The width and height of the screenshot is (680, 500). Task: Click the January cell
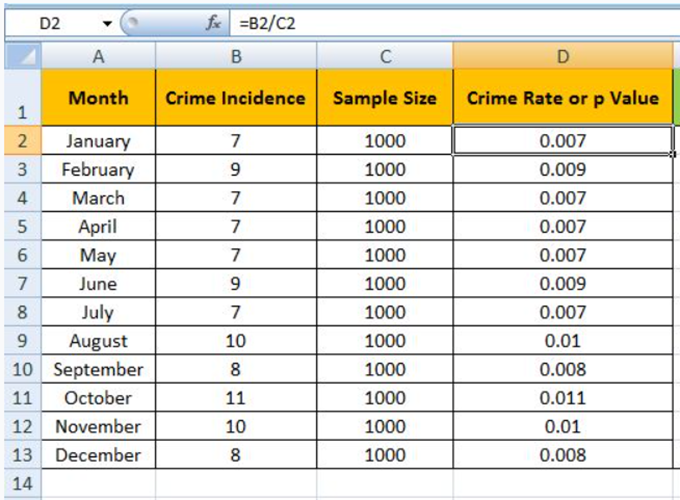[98, 141]
